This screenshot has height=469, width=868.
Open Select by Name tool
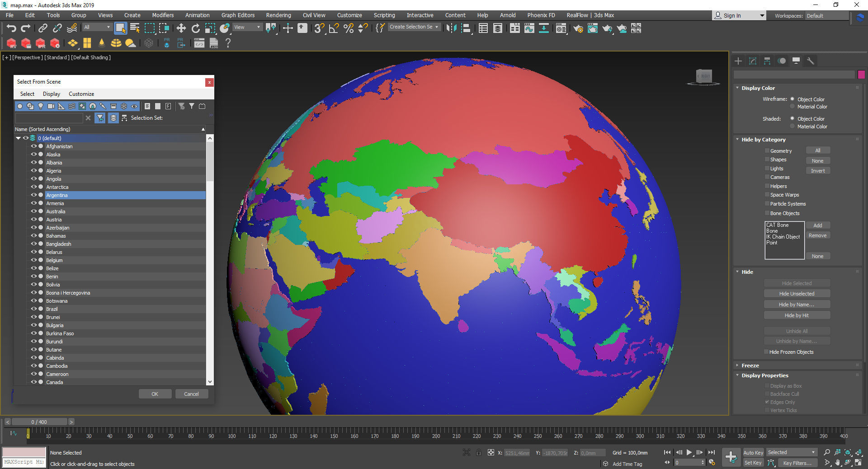point(135,28)
